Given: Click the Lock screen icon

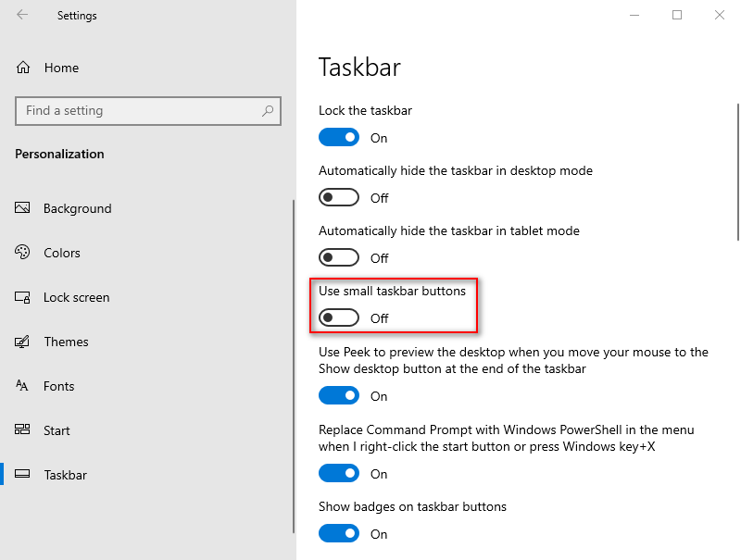Looking at the screenshot, I should tap(22, 297).
